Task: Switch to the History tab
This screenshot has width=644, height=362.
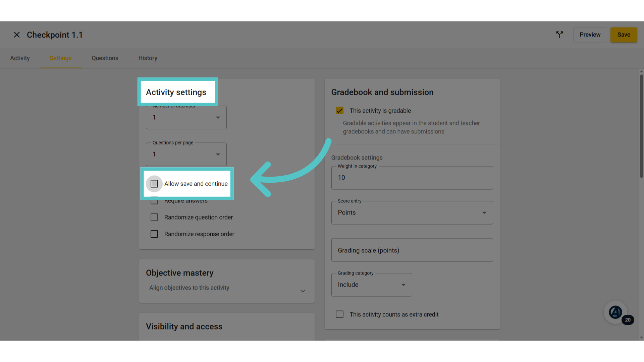Action: [148, 58]
